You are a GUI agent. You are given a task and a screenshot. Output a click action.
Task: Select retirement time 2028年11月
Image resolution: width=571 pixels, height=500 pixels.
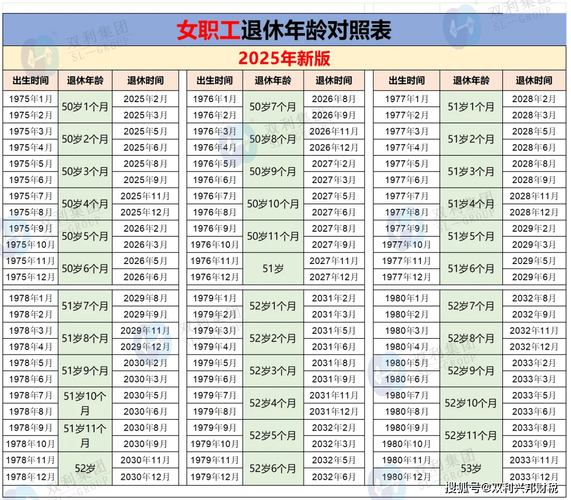534,196
